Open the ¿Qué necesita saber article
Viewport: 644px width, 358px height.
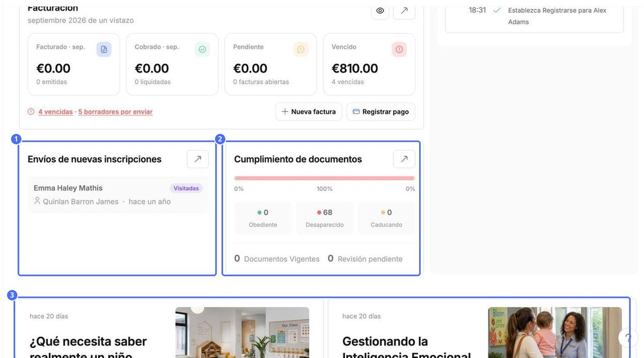click(88, 348)
